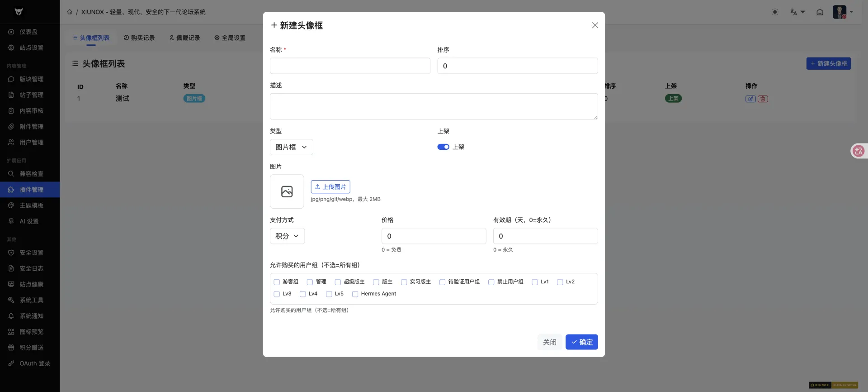Switch to 购买记录 tab

point(139,38)
